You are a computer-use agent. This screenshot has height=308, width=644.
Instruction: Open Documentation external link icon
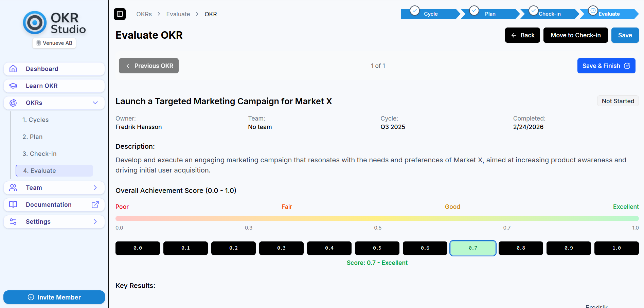coord(95,205)
